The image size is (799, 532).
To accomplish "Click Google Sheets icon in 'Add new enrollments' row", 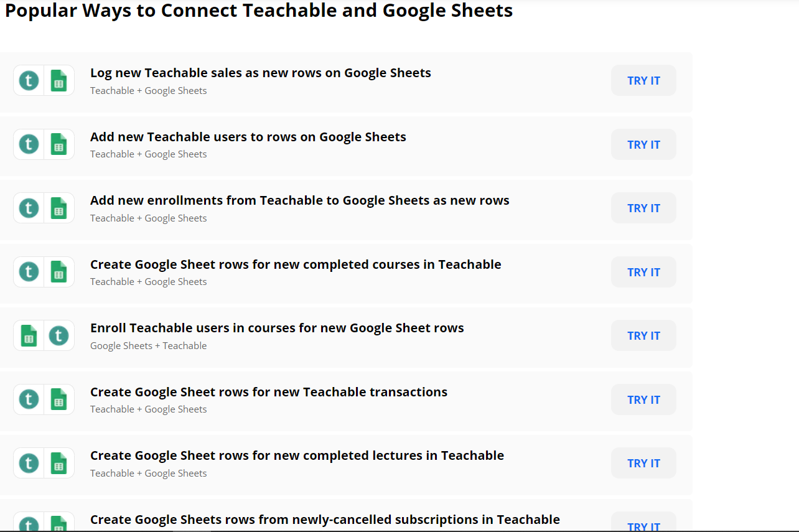I will coord(59,208).
